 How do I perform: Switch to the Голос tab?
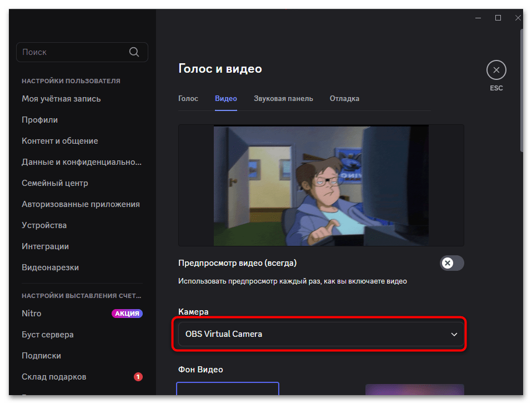[x=188, y=99]
